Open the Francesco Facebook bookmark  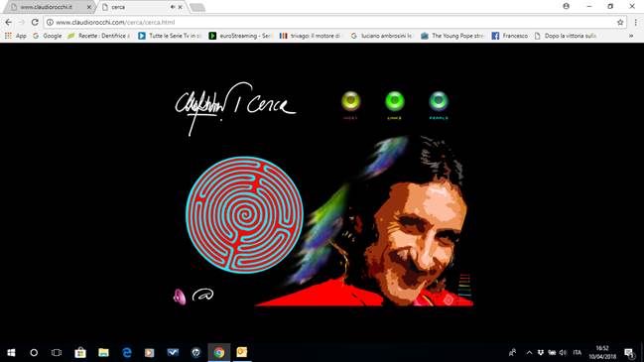510,36
